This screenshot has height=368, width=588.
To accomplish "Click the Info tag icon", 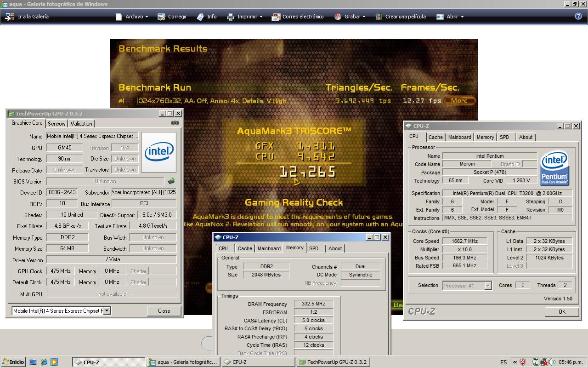I will (200, 17).
